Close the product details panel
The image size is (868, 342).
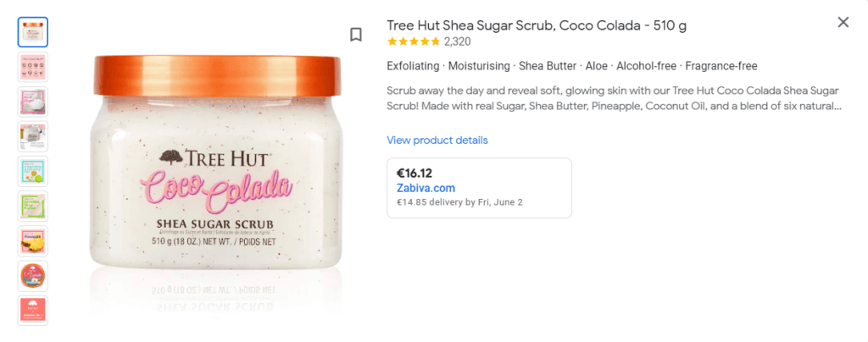(843, 23)
